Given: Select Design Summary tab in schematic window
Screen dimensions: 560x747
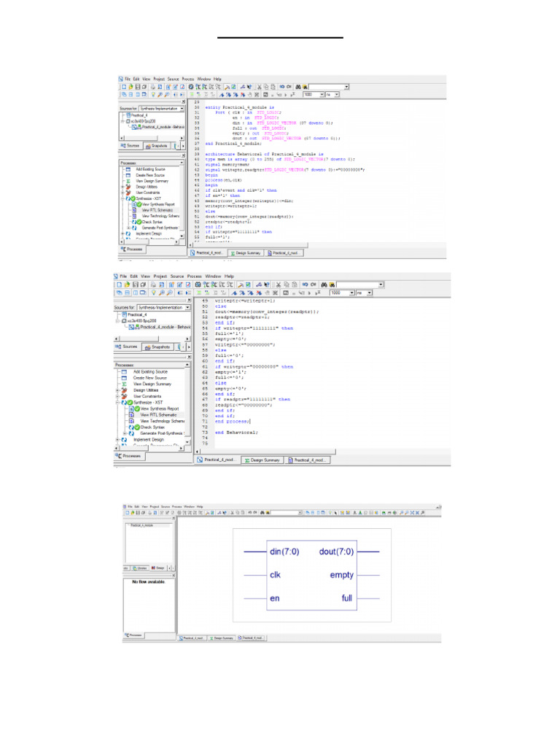Looking at the screenshot, I should pyautogui.click(x=222, y=638).
